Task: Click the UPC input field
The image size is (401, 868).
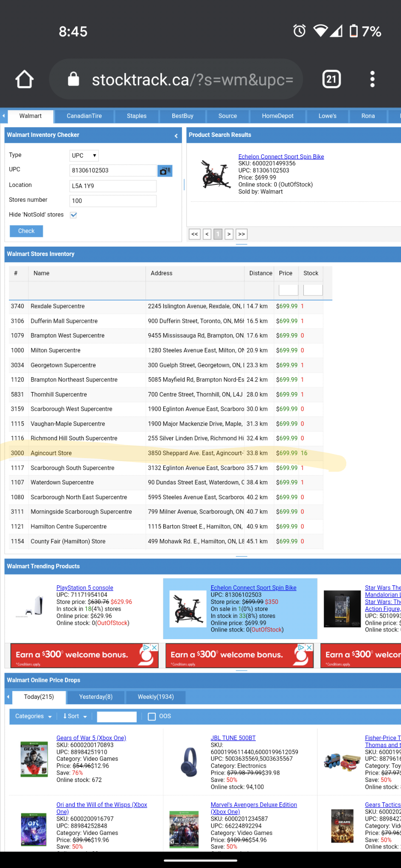Action: tap(113, 170)
